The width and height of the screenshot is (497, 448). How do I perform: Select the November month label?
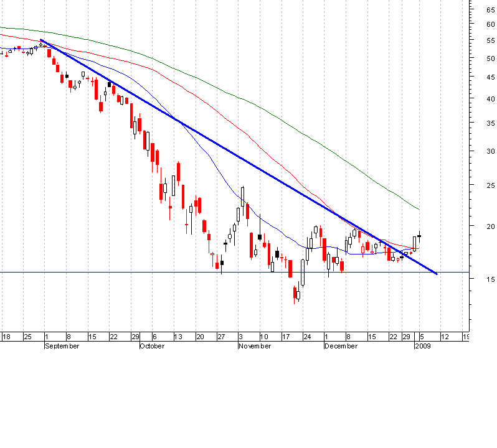255,346
